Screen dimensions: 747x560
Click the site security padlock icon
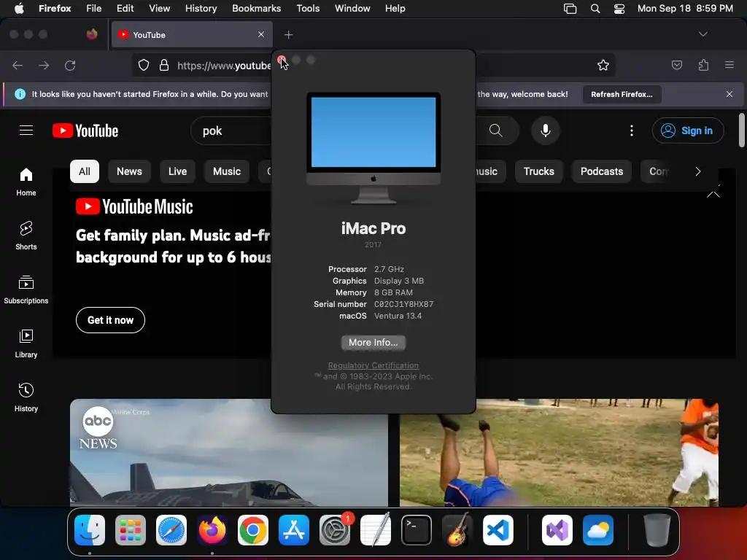click(x=164, y=65)
